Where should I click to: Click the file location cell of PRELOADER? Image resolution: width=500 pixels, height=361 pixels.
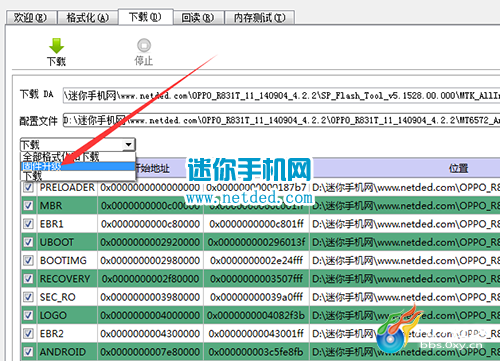pyautogui.click(x=405, y=187)
